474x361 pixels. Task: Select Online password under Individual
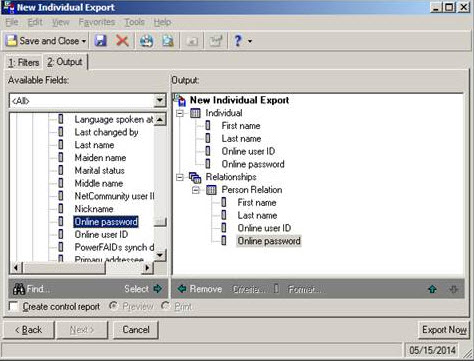pyautogui.click(x=253, y=164)
